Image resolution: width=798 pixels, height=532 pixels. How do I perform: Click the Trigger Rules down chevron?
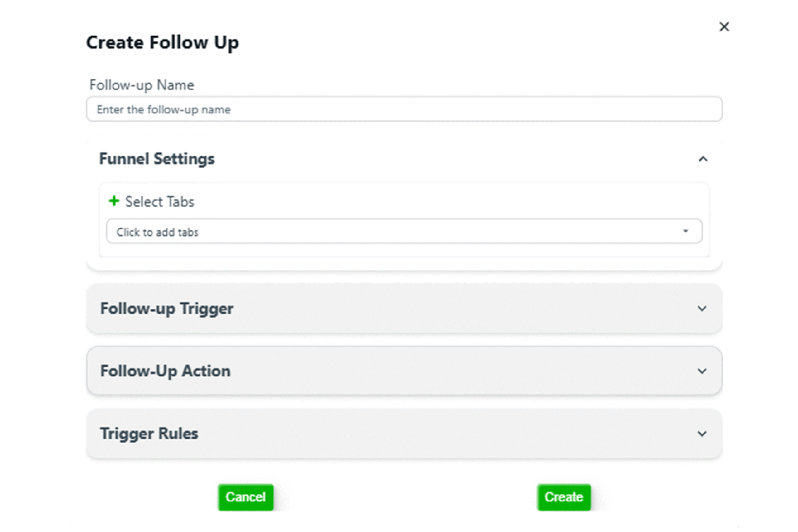[702, 433]
